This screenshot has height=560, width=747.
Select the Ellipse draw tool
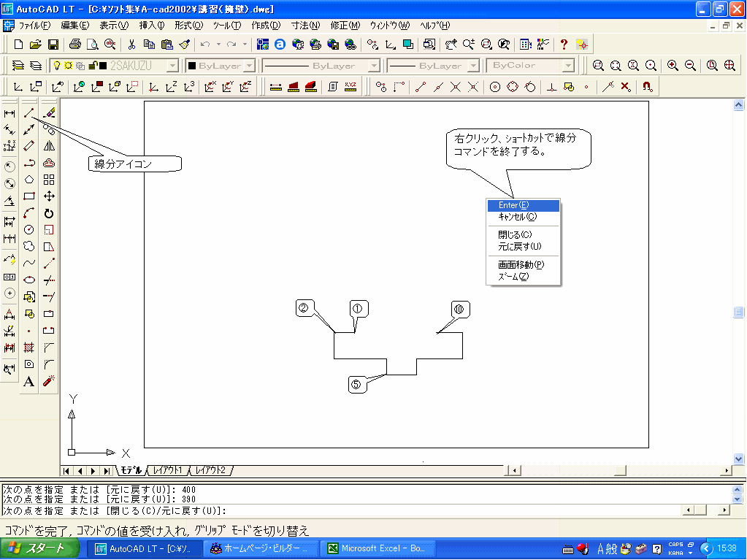[29, 280]
